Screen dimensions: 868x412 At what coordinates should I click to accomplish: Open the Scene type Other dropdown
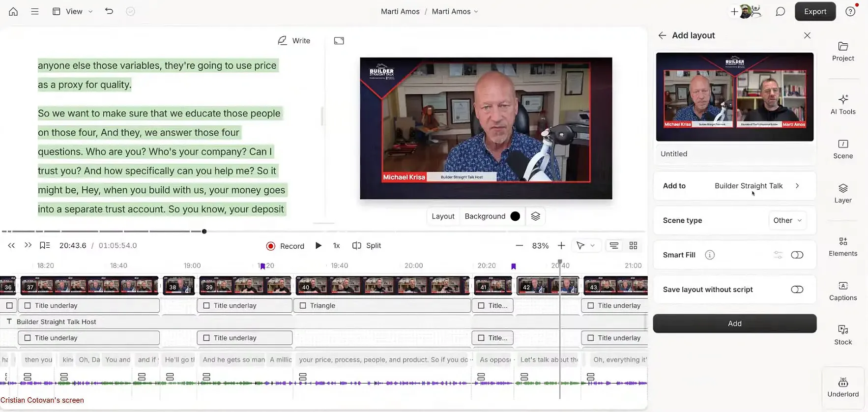coord(787,220)
